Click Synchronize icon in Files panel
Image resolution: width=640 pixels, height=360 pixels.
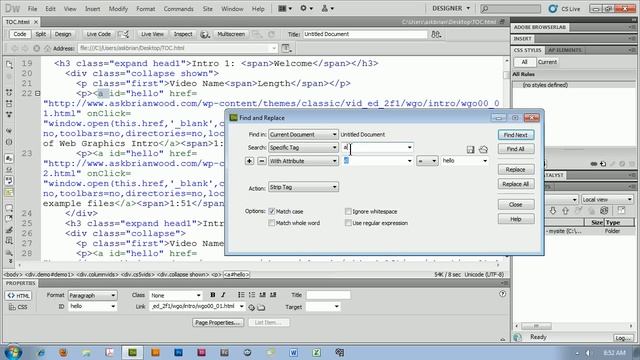pyautogui.click(x=604, y=211)
